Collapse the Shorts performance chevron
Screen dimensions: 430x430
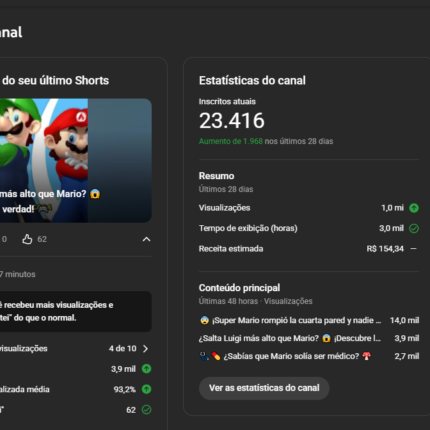pos(146,239)
